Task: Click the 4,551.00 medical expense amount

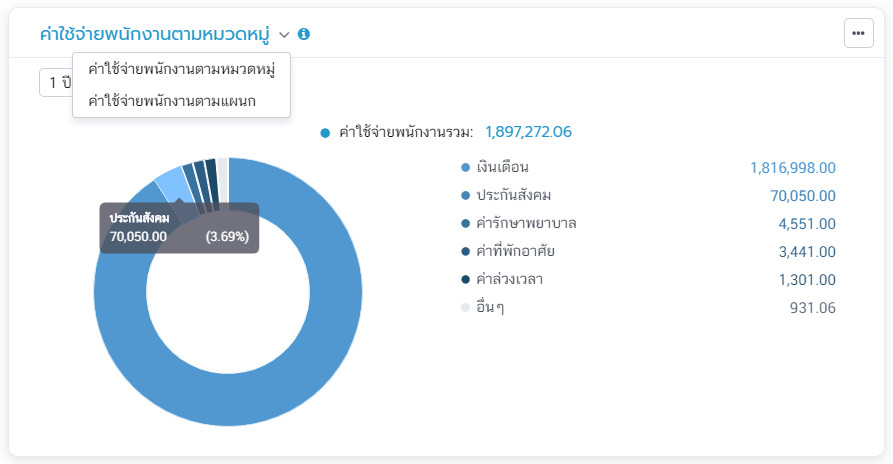Action: (x=806, y=223)
